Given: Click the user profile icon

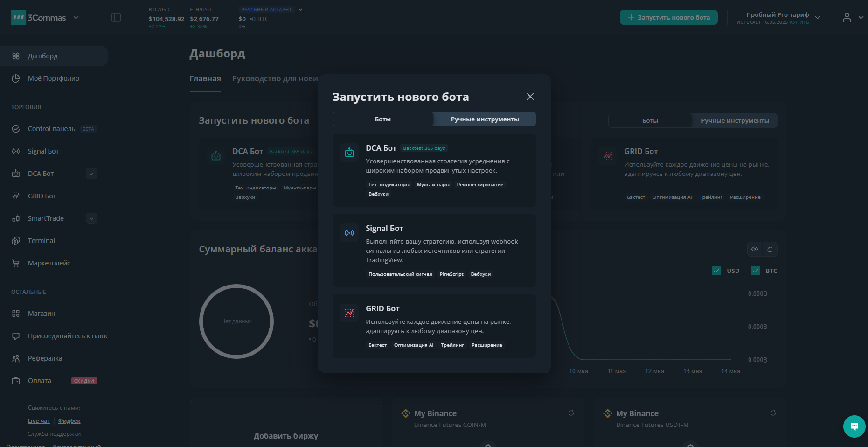Looking at the screenshot, I should 847,18.
